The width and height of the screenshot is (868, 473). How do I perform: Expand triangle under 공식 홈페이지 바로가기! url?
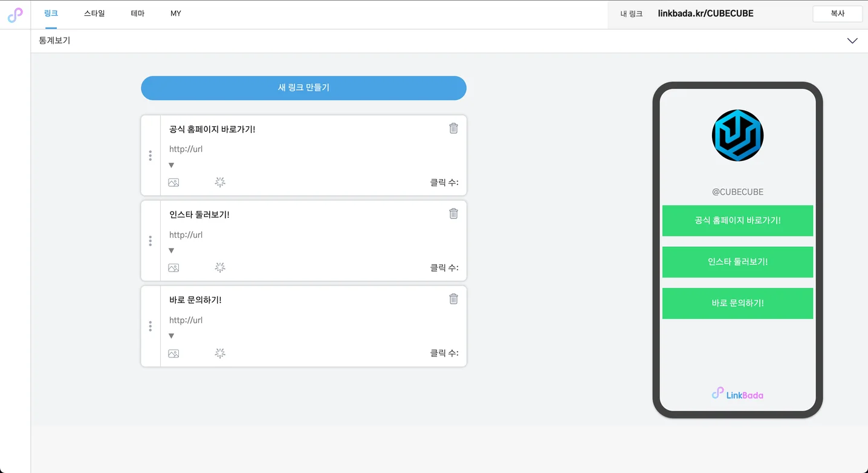[171, 165]
